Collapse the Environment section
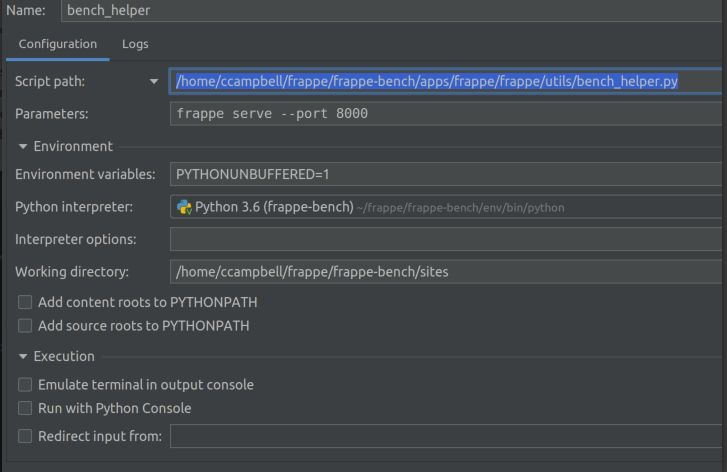 point(23,147)
